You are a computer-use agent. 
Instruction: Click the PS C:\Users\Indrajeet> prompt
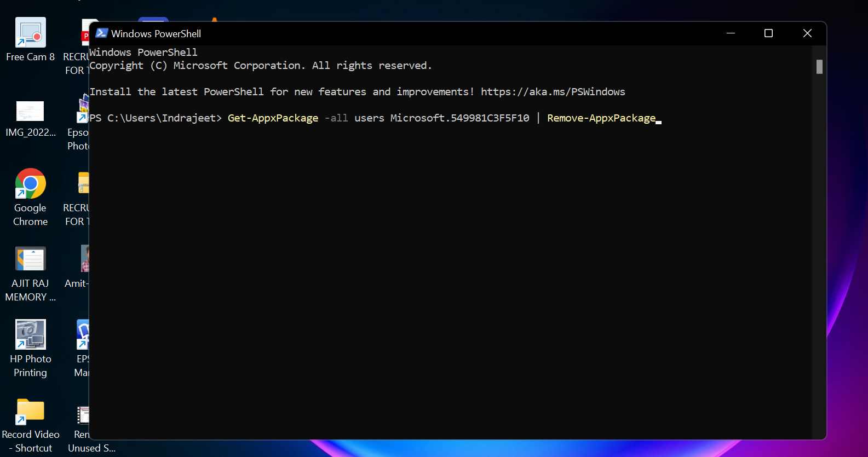(x=156, y=118)
